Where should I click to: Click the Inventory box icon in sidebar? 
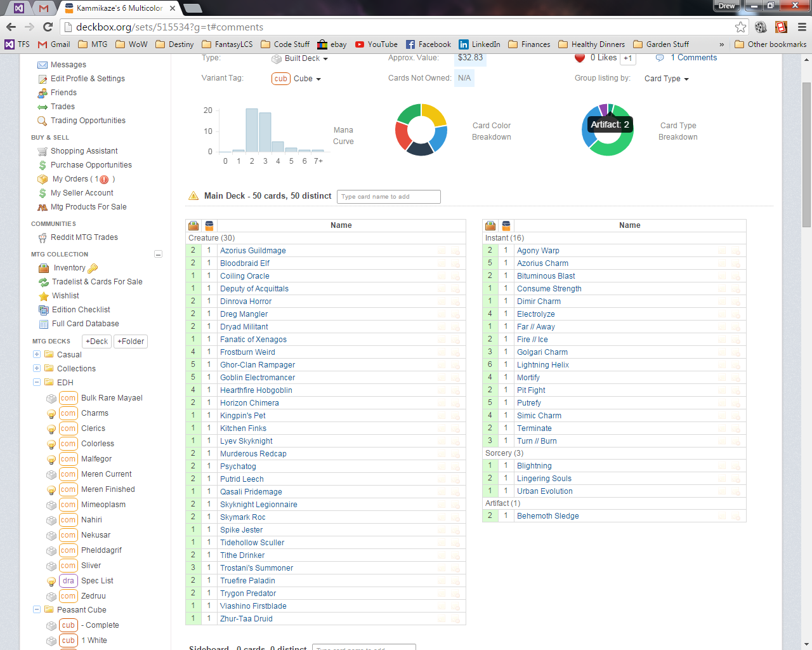pos(44,268)
